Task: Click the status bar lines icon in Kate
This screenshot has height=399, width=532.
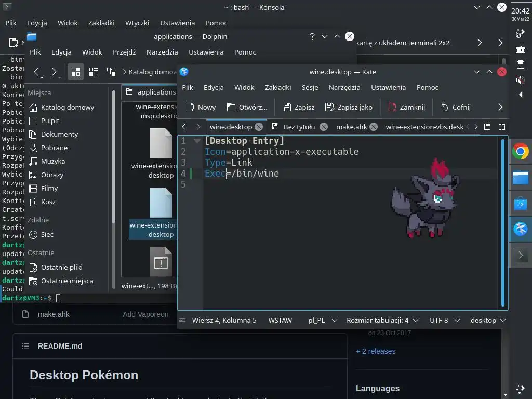Action: point(182,320)
